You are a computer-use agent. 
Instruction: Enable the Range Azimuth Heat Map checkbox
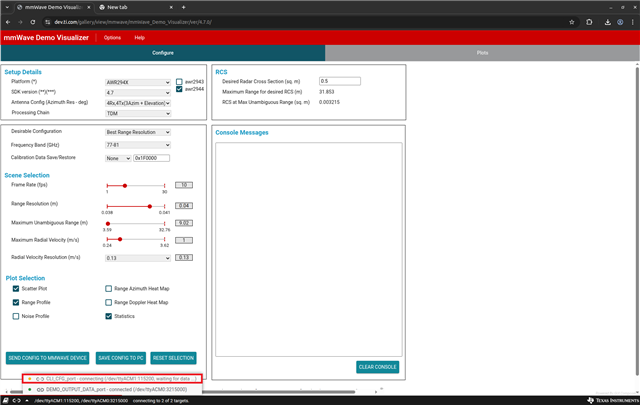pos(109,289)
